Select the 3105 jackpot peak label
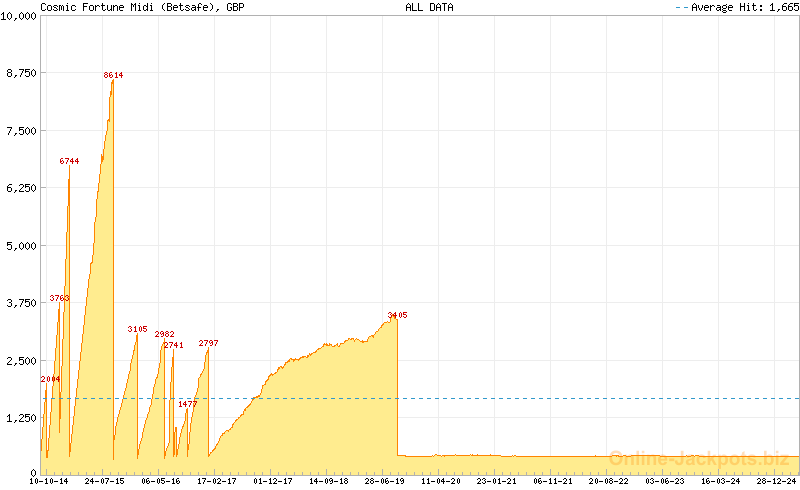Image resolution: width=800 pixels, height=490 pixels. click(137, 329)
